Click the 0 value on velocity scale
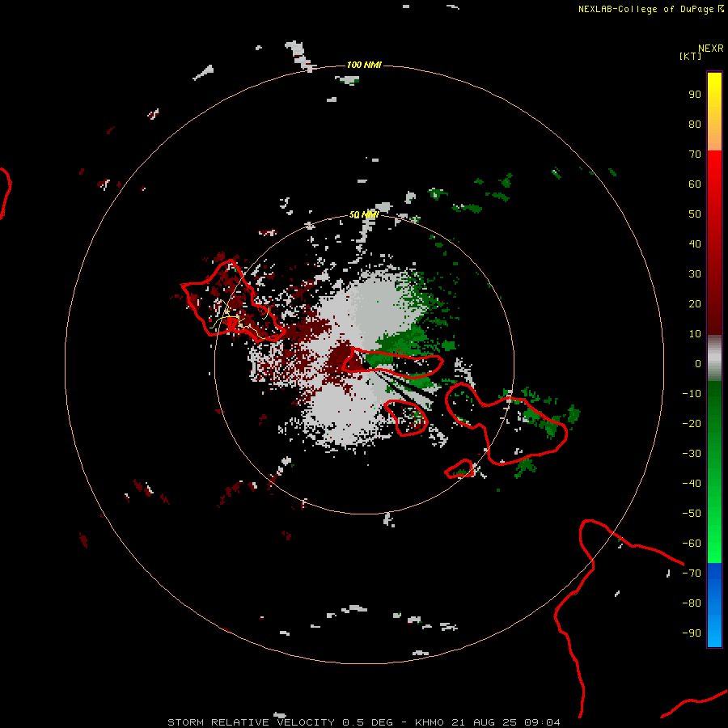This screenshot has height=728, width=728. pos(698,364)
